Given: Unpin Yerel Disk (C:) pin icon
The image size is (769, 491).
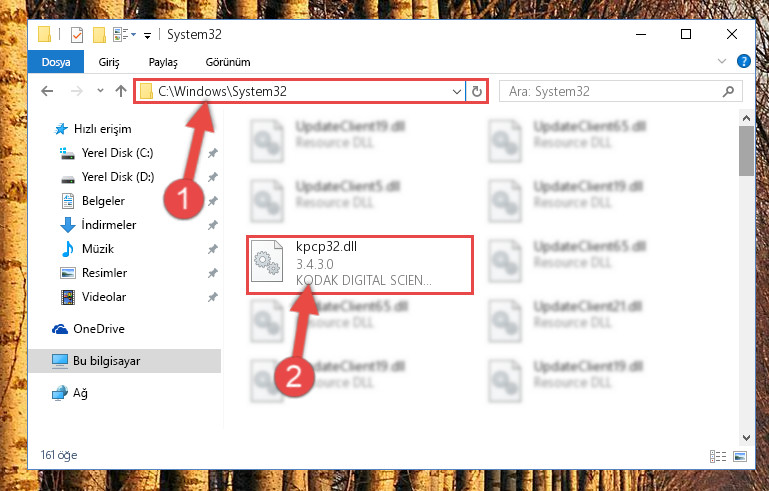Looking at the screenshot, I should pos(212,153).
